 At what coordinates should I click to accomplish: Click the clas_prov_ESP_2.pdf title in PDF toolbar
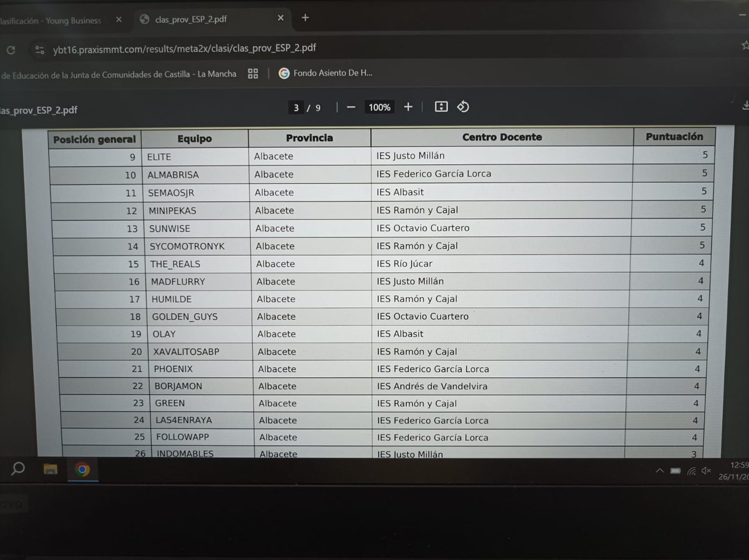(x=39, y=111)
